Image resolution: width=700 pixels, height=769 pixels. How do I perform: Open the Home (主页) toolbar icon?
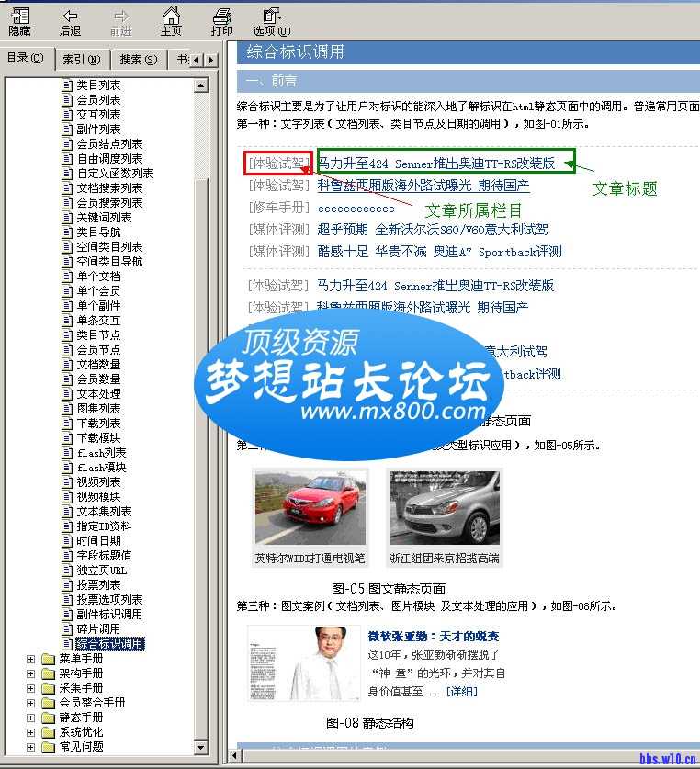click(x=171, y=21)
